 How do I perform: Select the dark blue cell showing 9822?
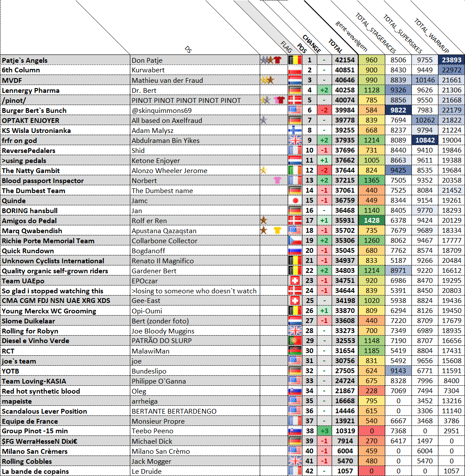coord(398,110)
